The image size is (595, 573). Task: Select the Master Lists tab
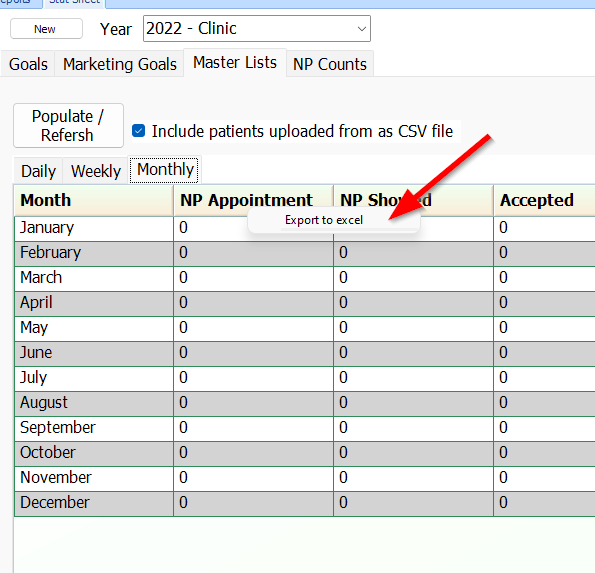235,63
